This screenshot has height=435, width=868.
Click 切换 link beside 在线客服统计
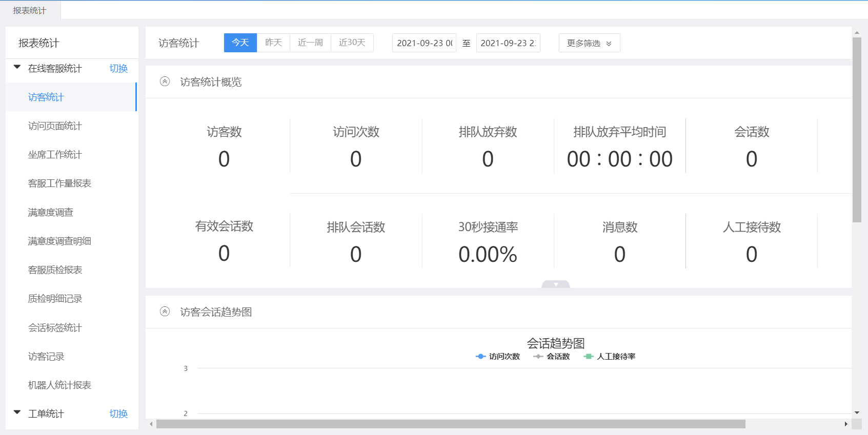click(118, 69)
